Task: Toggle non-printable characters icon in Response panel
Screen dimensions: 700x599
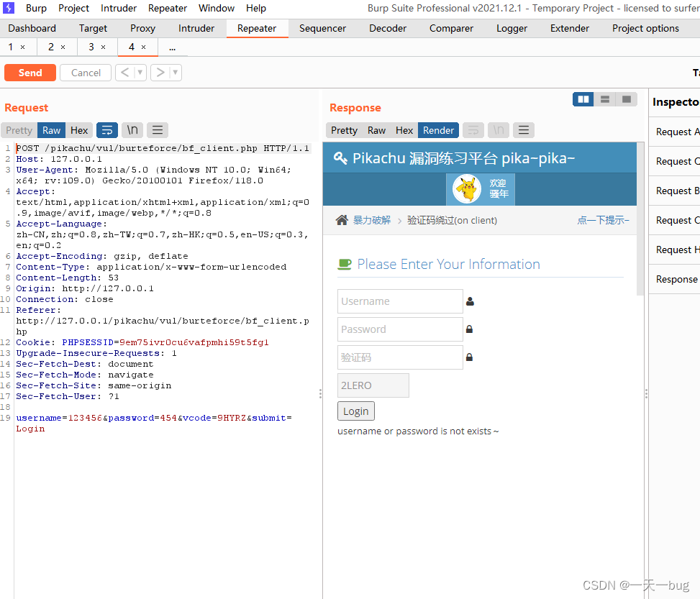Action: pos(499,130)
